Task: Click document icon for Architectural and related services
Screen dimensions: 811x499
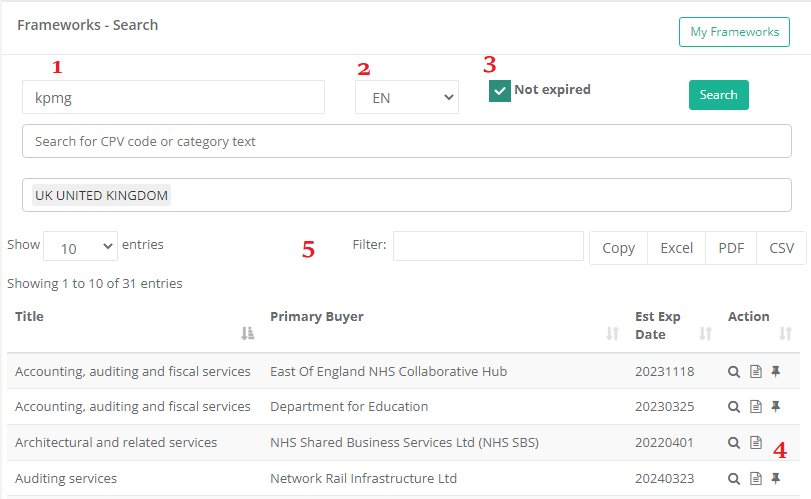Action: tap(756, 443)
